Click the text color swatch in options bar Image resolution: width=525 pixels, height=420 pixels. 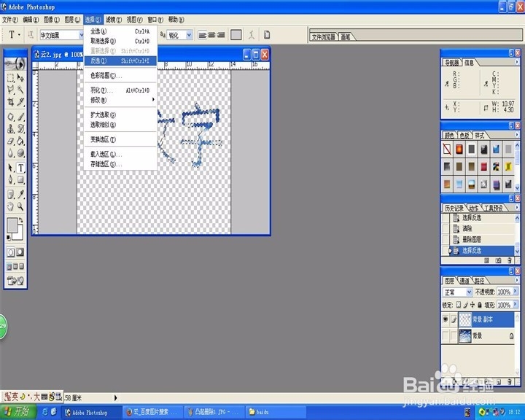(x=236, y=35)
